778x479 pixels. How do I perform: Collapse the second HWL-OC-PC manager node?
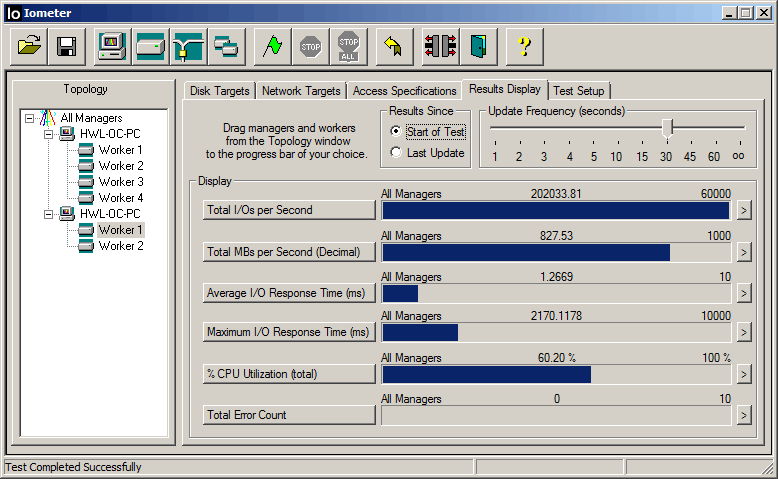48,214
